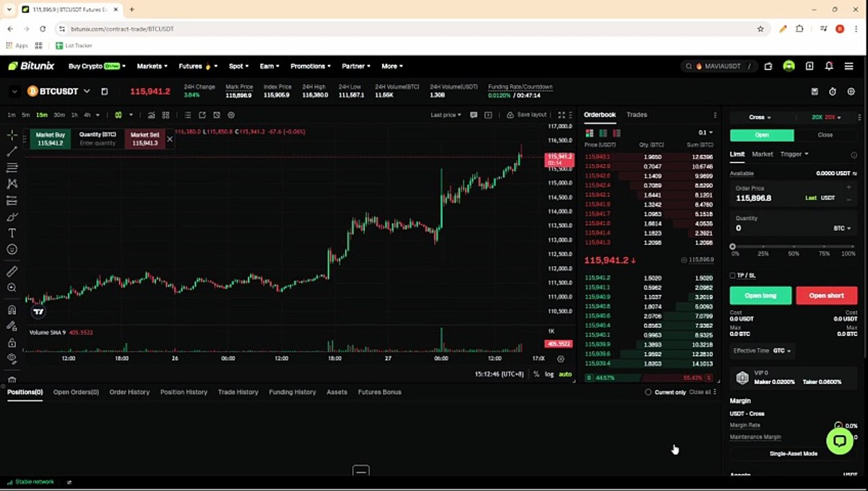This screenshot has height=491, width=868.
Task: Click the Market Buy button
Action: point(50,139)
